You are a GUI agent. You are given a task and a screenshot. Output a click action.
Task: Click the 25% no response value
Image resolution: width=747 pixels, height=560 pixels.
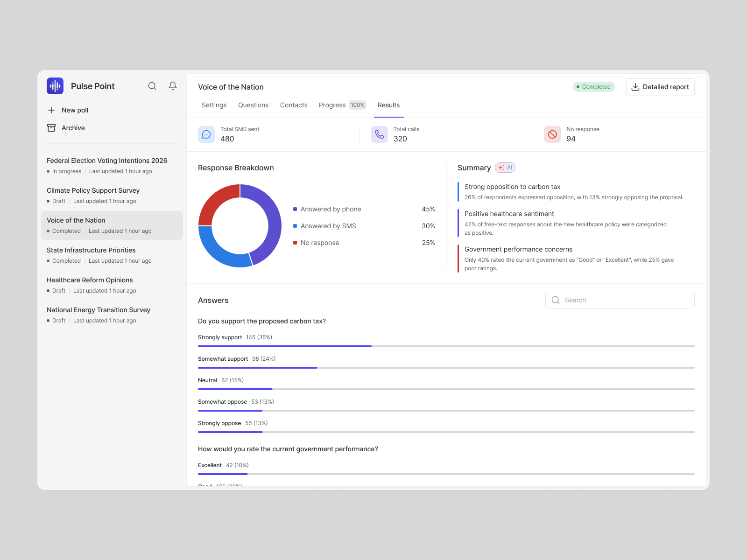click(428, 243)
